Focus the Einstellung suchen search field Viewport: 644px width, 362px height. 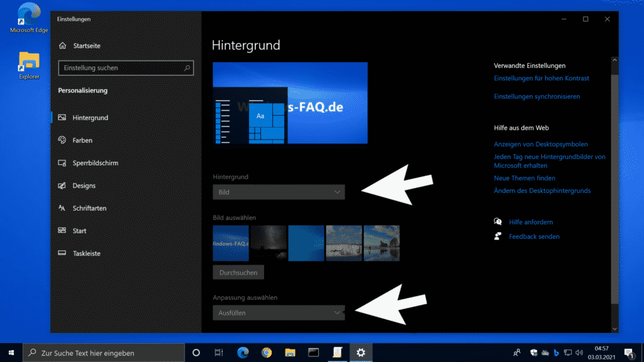tap(126, 68)
